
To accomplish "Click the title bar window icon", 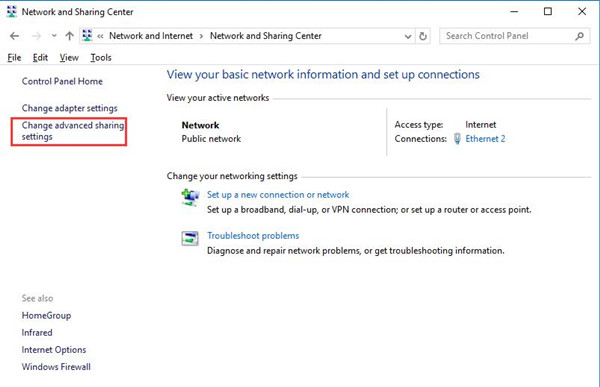I will pyautogui.click(x=12, y=12).
